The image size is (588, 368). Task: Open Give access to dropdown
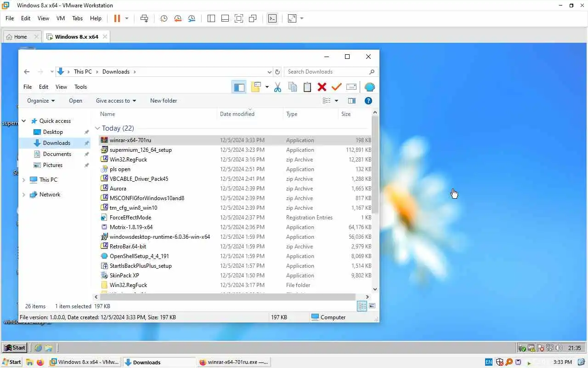(116, 101)
